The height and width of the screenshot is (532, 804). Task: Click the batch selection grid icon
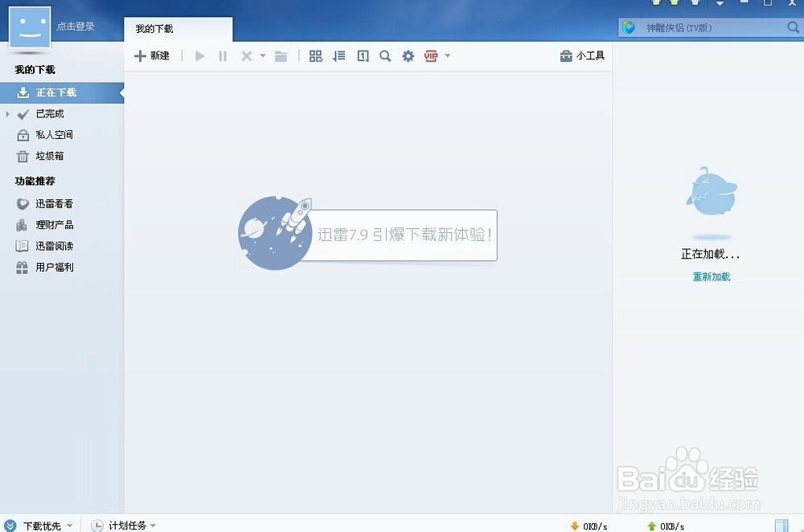tap(316, 55)
